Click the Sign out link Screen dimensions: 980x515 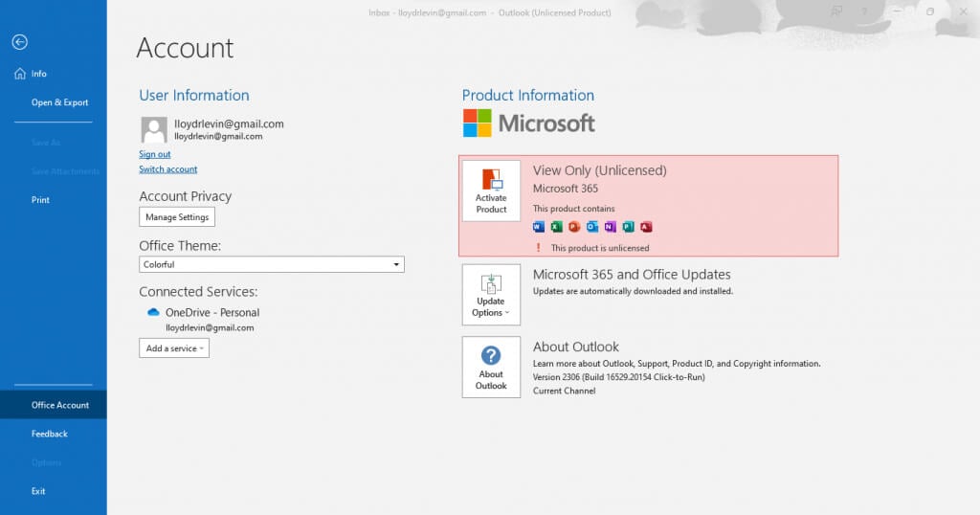point(154,154)
